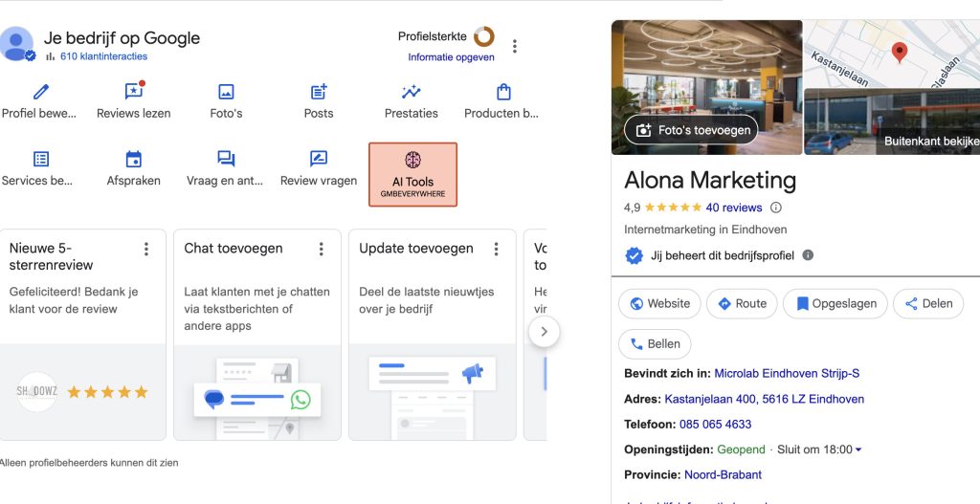Click the Route button
980x504 pixels.
(x=742, y=303)
